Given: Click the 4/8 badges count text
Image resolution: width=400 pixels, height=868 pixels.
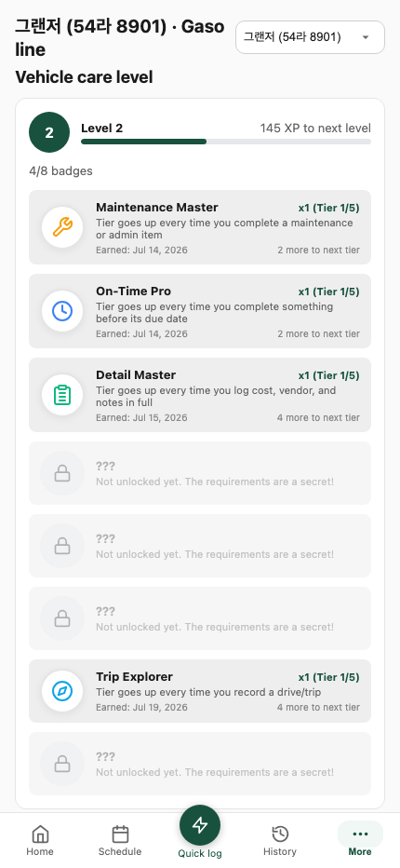Looking at the screenshot, I should (60, 171).
